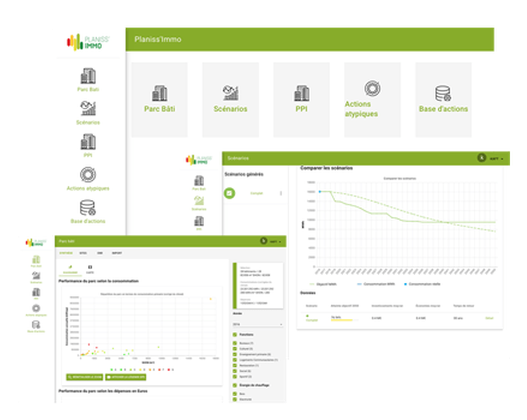
Task: Click logo in Scénarios window sidebar
Action: coord(199,160)
